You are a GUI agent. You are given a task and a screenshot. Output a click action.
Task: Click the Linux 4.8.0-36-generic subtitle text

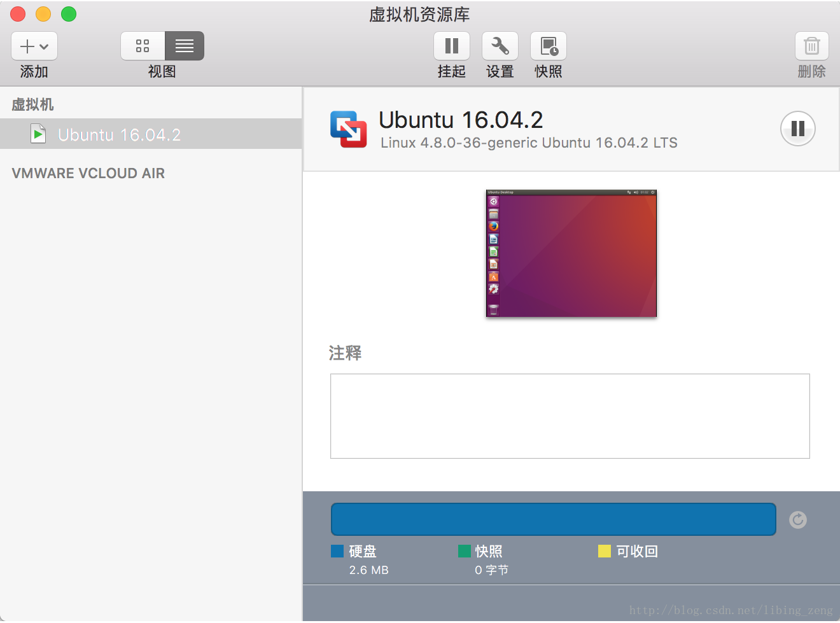tap(529, 143)
